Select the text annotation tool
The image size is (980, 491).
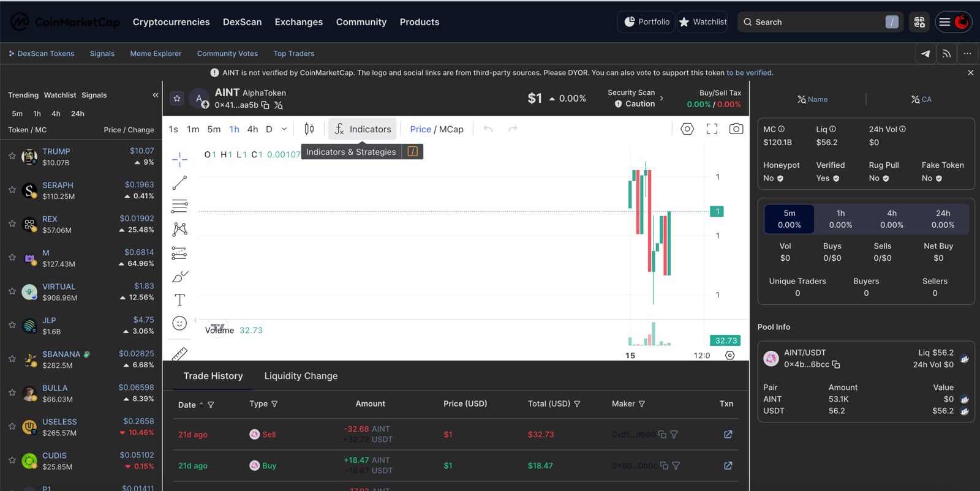[x=179, y=300]
